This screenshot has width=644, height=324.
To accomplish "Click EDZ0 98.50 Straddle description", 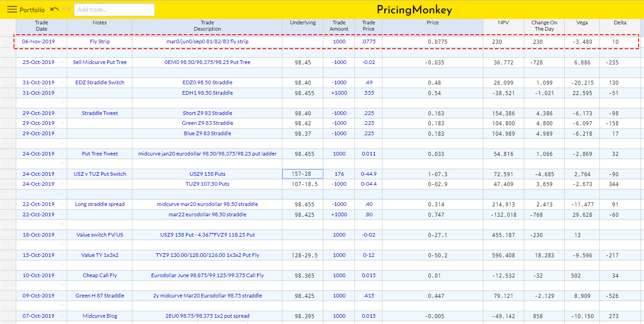I will click(207, 82).
